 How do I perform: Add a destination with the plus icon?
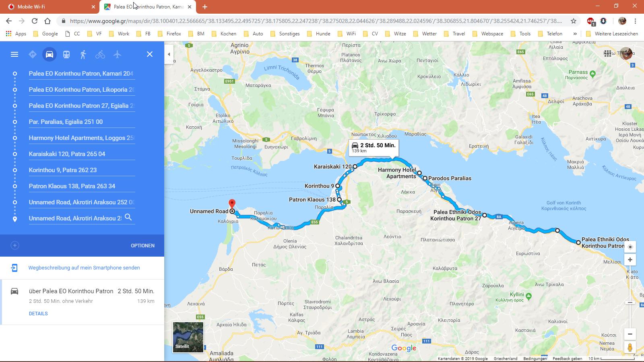coord(15,245)
